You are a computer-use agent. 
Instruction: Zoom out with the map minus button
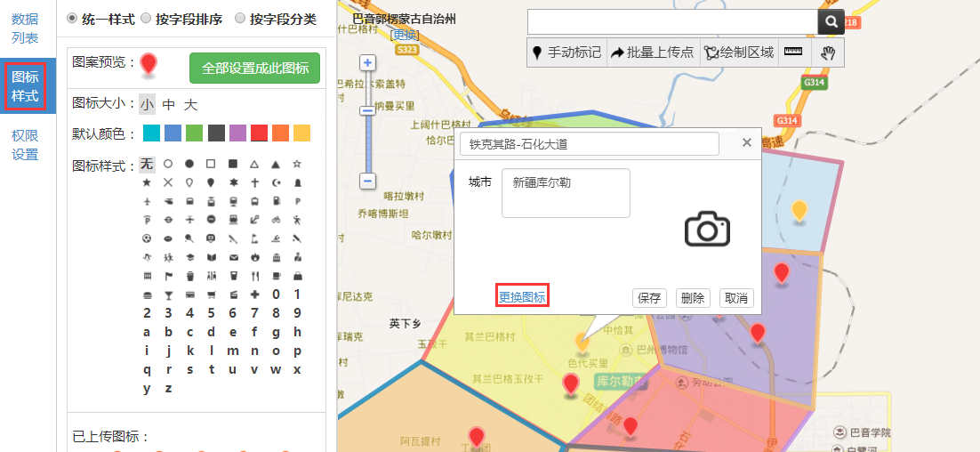click(368, 182)
